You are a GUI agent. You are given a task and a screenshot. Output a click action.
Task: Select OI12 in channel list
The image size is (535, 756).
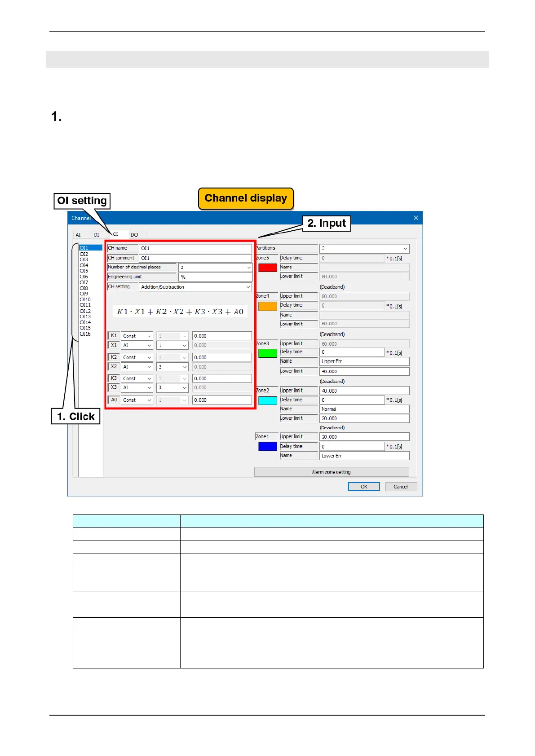tap(90, 311)
